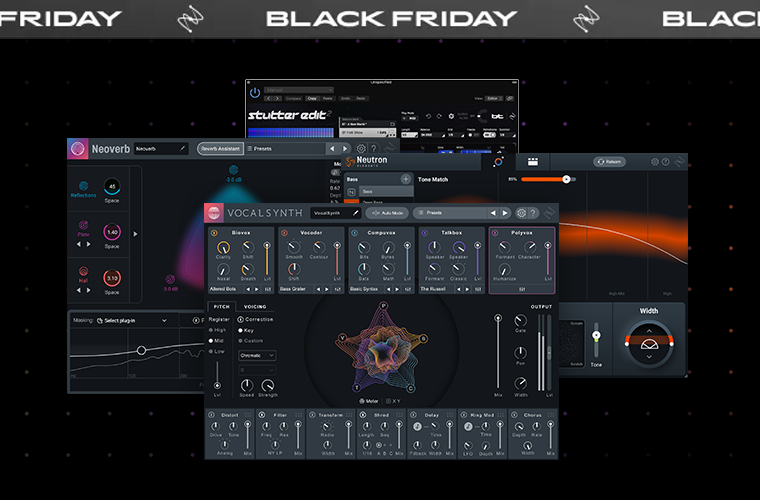Open VocalSynth Presets dropdown
Viewport: 760px width, 500px height.
click(x=450, y=213)
